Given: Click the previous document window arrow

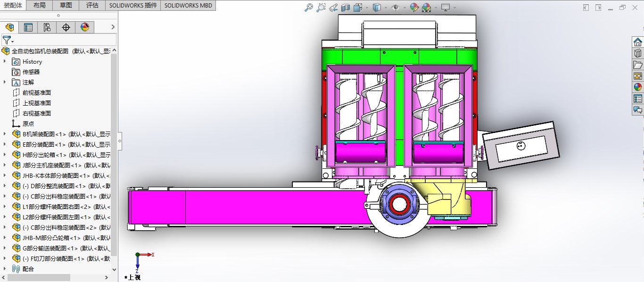Looking at the screenshot, I should (586, 8).
